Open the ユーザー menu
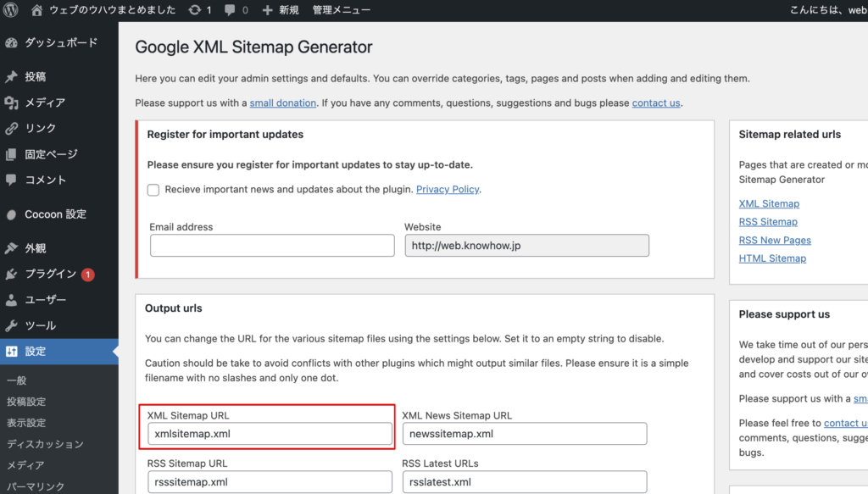This screenshot has width=868, height=494. [x=46, y=300]
